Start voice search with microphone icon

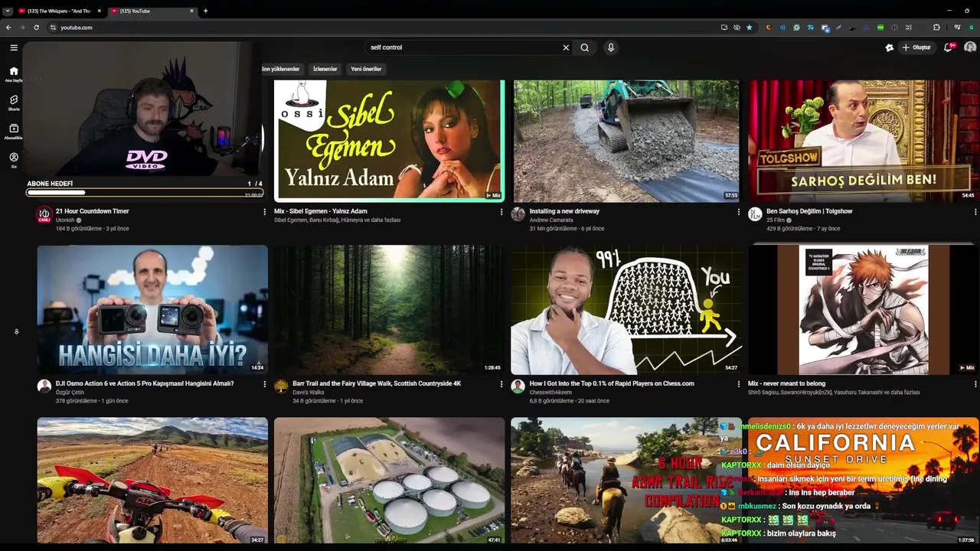tap(611, 47)
